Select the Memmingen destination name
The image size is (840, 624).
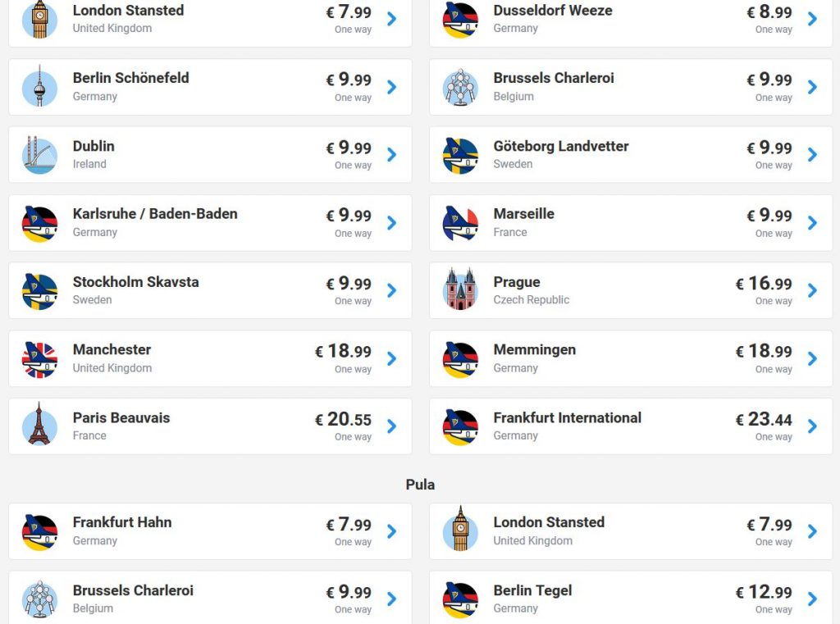click(x=534, y=350)
